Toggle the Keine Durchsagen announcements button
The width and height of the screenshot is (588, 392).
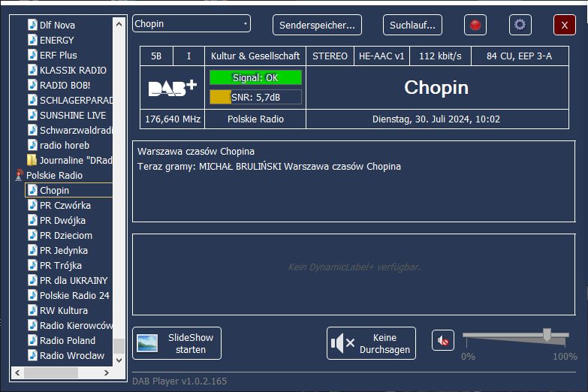pyautogui.click(x=371, y=343)
